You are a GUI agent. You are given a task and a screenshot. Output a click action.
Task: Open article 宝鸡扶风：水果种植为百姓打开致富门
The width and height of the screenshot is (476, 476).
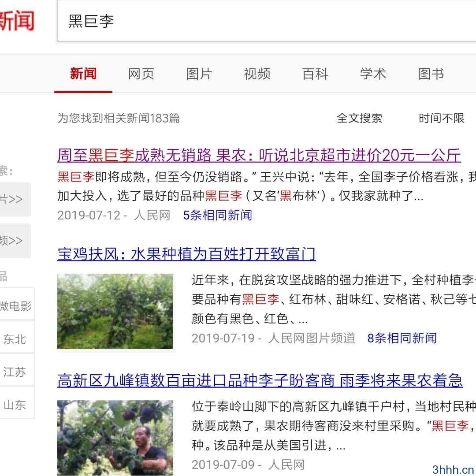186,254
